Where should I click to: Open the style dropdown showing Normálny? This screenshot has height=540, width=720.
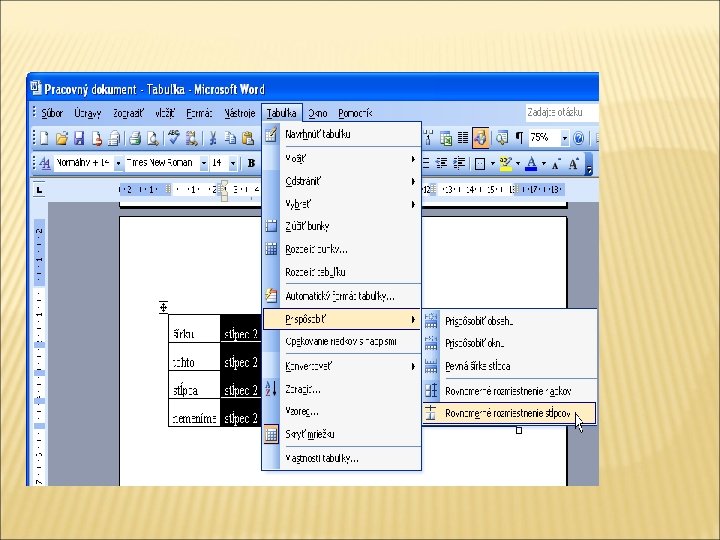point(118,163)
